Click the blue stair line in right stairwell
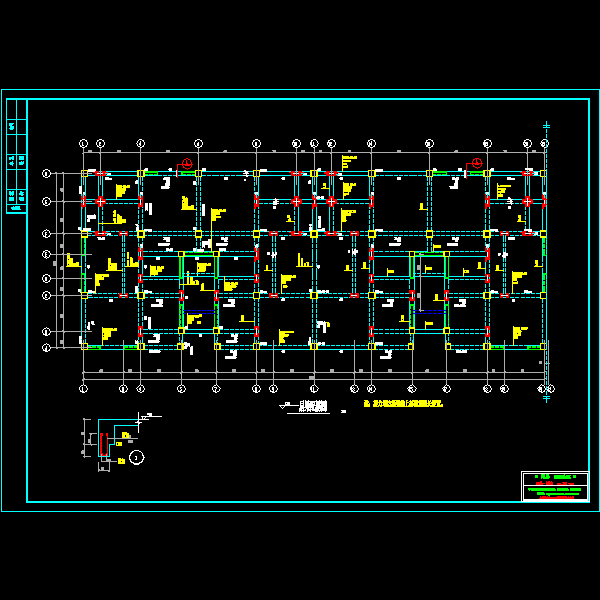Image resolution: width=600 pixels, height=600 pixels. click(430, 311)
